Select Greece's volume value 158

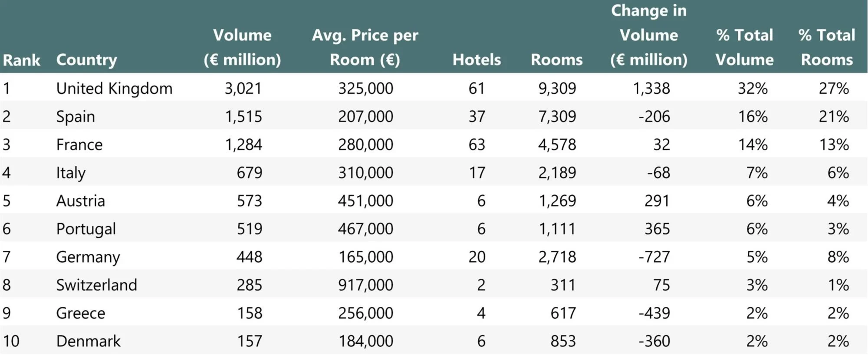click(x=250, y=313)
